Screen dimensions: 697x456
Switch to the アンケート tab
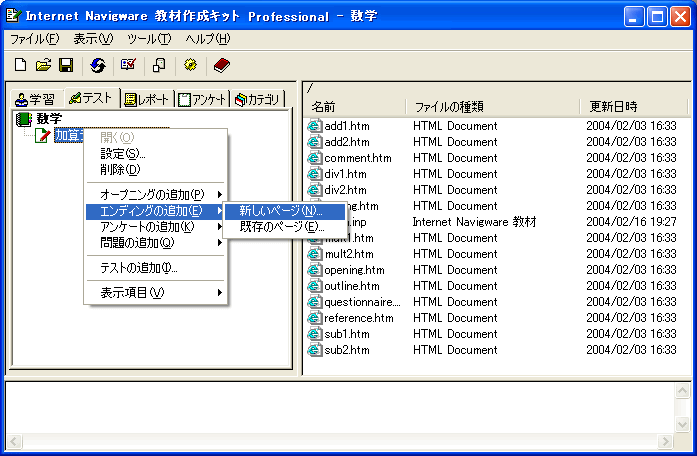point(202,99)
